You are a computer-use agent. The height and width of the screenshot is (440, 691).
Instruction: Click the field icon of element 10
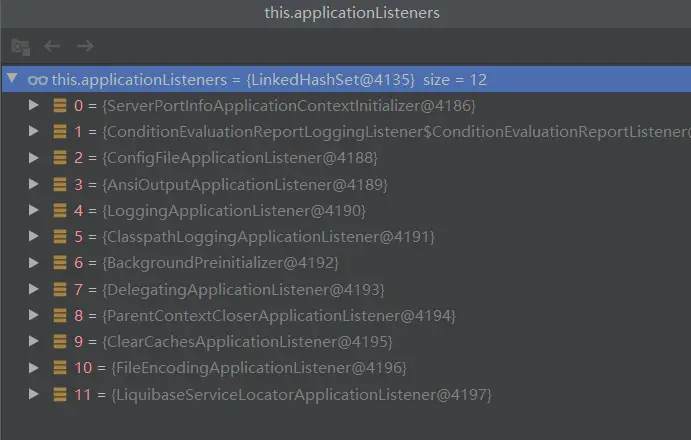pyautogui.click(x=60, y=368)
